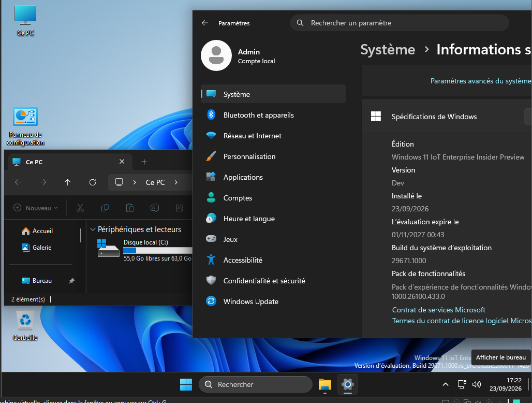The height and width of the screenshot is (403, 532).
Task: Open the Nouveau dropdown in Explorer
Action: point(36,208)
